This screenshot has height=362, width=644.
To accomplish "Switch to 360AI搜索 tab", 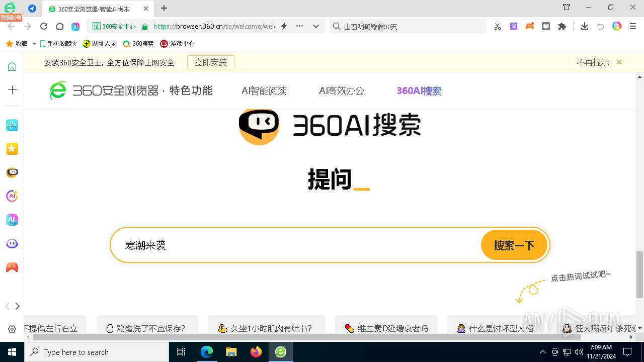I will (x=419, y=91).
